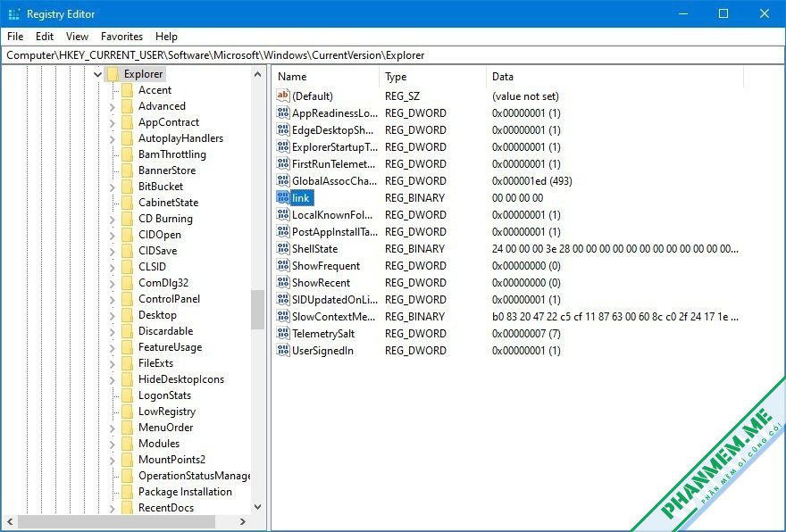Select the HideDesktopIcons key

click(181, 379)
